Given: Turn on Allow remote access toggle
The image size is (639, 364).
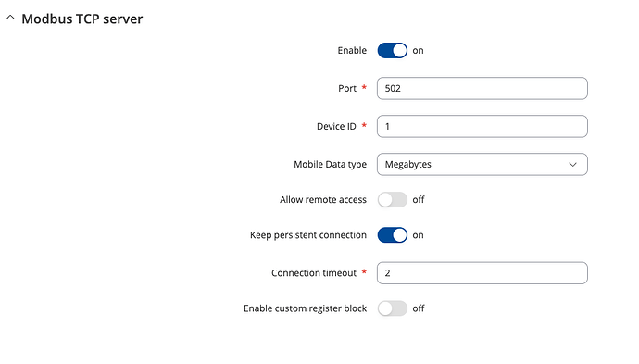Looking at the screenshot, I should [x=392, y=200].
